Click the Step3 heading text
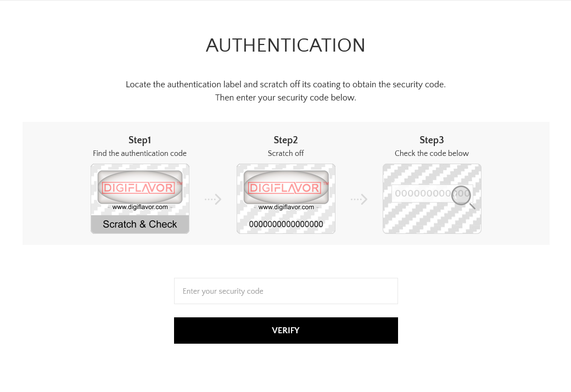 pyautogui.click(x=432, y=140)
